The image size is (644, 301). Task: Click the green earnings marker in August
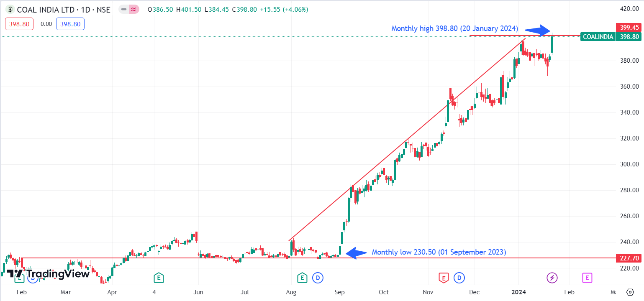302,277
